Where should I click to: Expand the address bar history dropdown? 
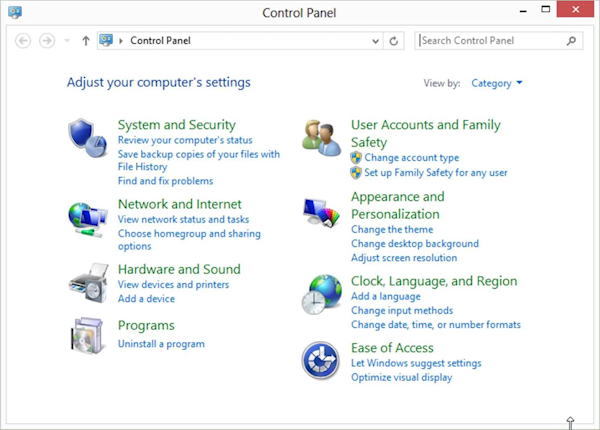pos(375,41)
